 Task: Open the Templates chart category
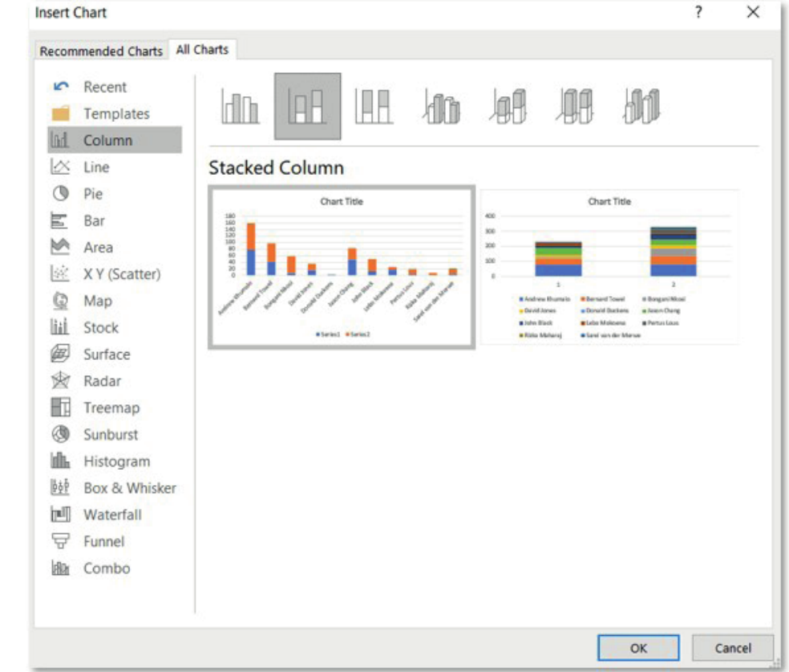pos(115,114)
